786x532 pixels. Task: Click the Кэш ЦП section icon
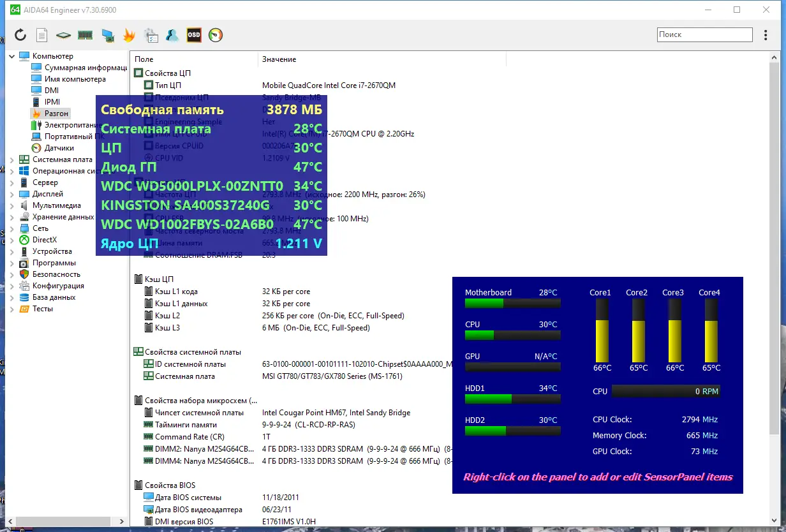[x=138, y=279]
